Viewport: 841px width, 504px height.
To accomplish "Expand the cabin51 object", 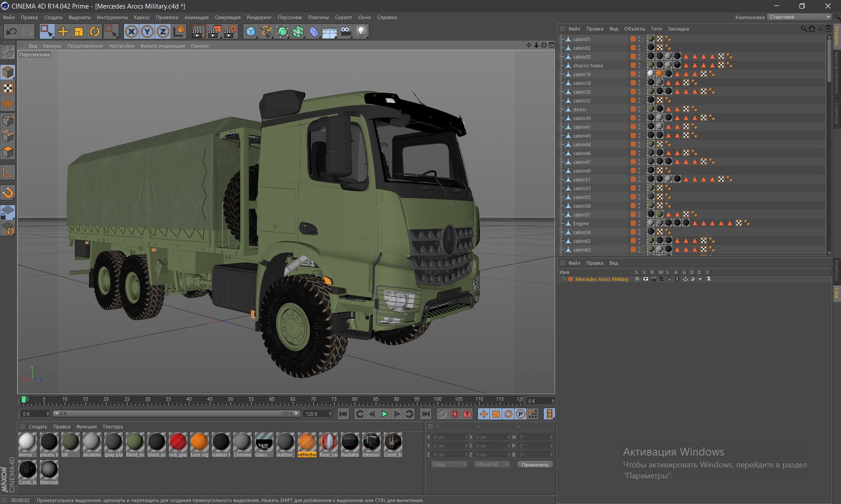I will tap(563, 180).
